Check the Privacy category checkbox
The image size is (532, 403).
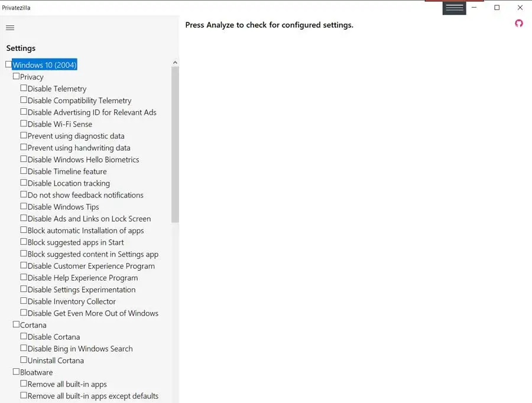click(16, 76)
